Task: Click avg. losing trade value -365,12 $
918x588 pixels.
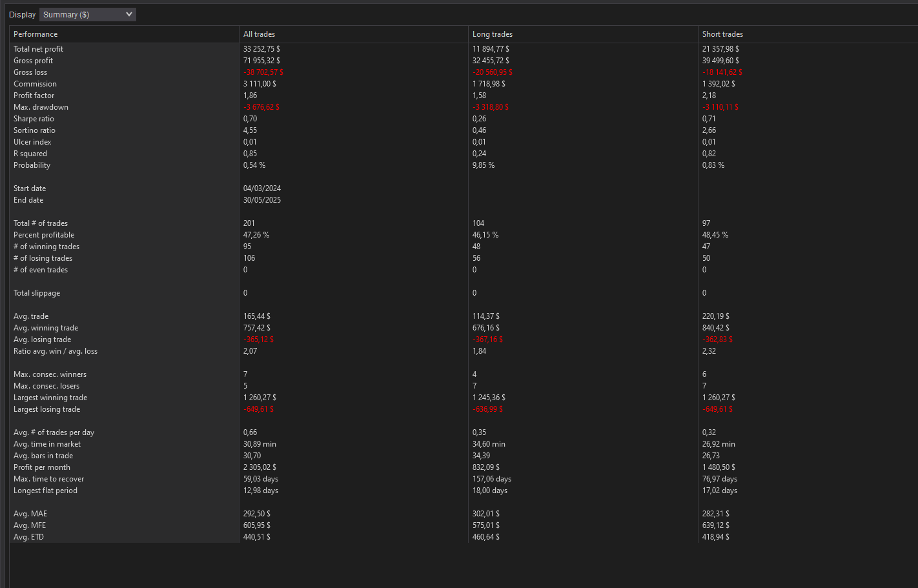Action: point(258,340)
